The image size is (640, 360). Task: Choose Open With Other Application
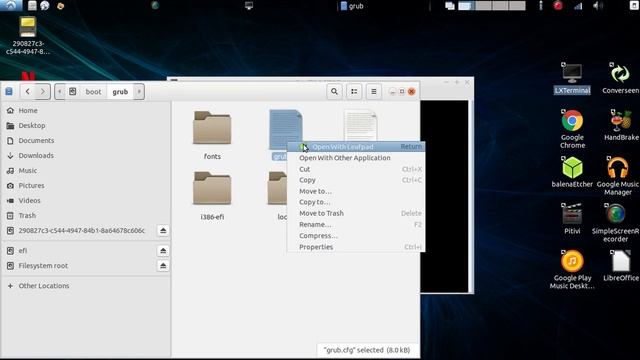[x=356, y=158]
